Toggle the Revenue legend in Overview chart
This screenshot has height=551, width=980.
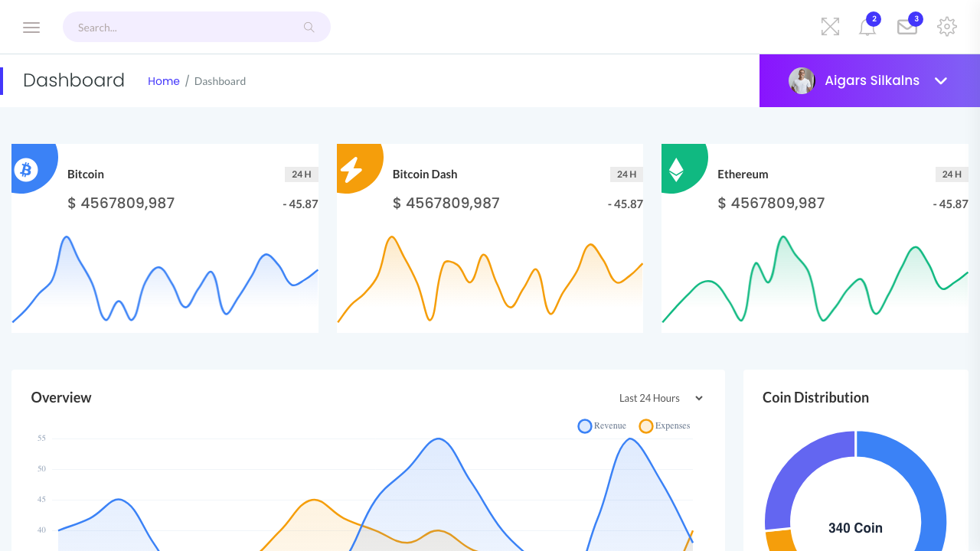pos(602,425)
